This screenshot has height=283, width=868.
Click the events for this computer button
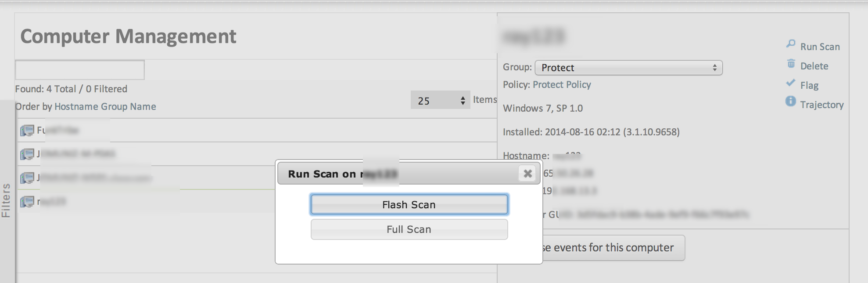(613, 248)
